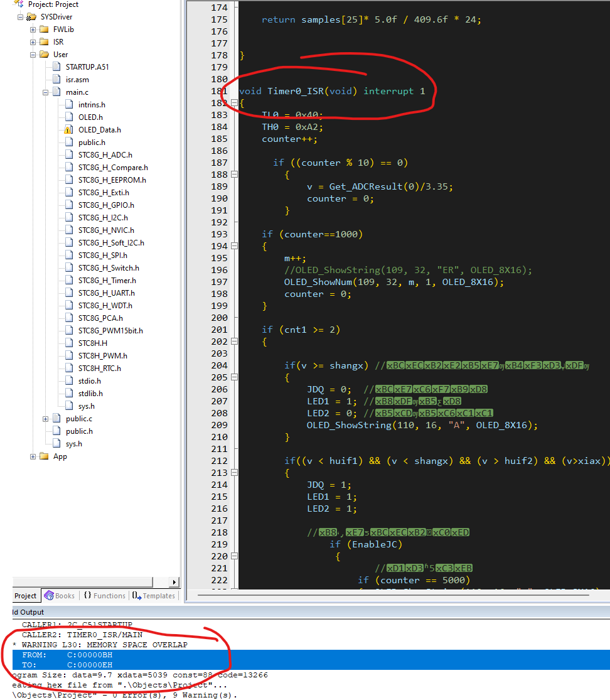The height and width of the screenshot is (700, 610).
Task: Click the Project root workspace icon
Action: click(x=19, y=4)
